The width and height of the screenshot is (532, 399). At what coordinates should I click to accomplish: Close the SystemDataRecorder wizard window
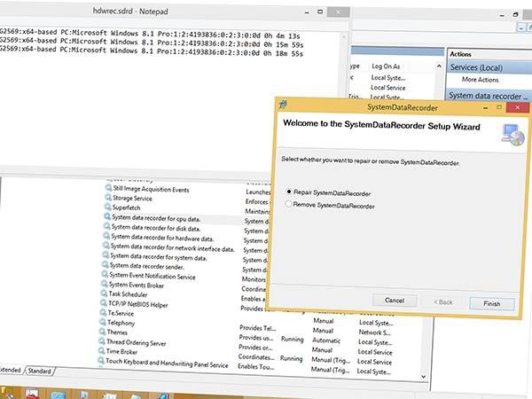click(x=518, y=107)
